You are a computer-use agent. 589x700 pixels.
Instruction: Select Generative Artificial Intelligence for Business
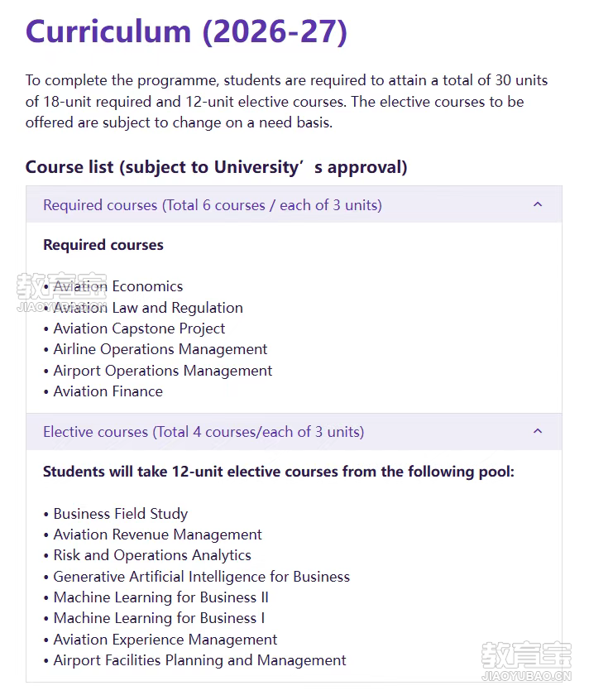(x=202, y=577)
